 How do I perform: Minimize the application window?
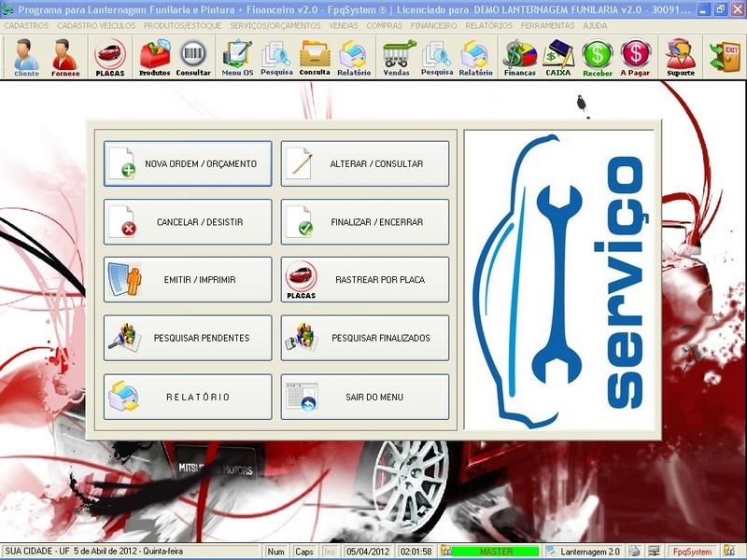point(705,9)
